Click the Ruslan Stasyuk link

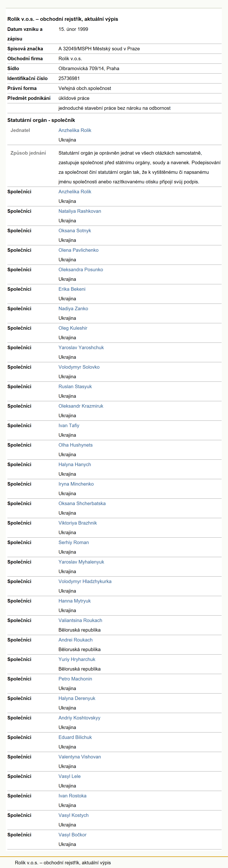[75, 387]
